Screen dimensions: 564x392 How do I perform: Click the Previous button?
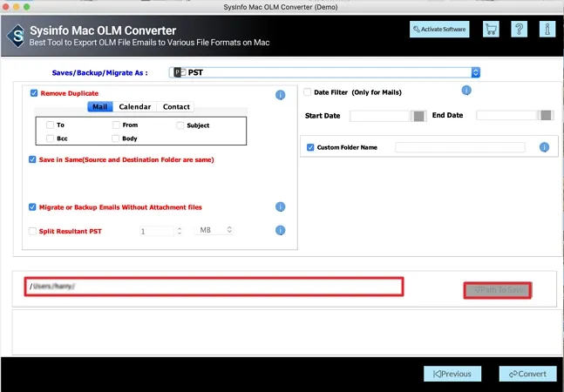(x=452, y=374)
